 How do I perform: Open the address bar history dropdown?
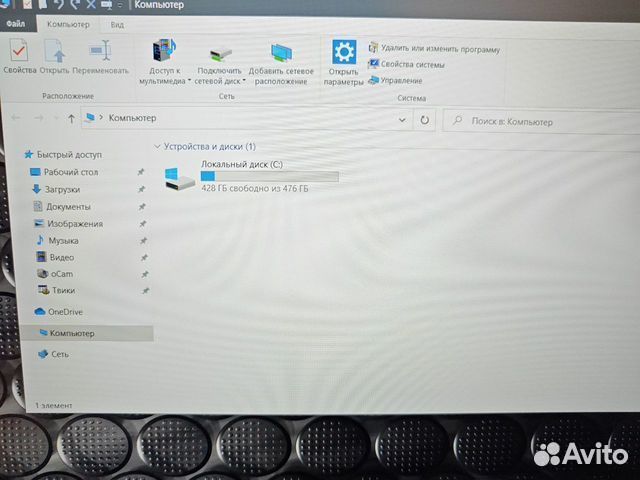click(402, 120)
